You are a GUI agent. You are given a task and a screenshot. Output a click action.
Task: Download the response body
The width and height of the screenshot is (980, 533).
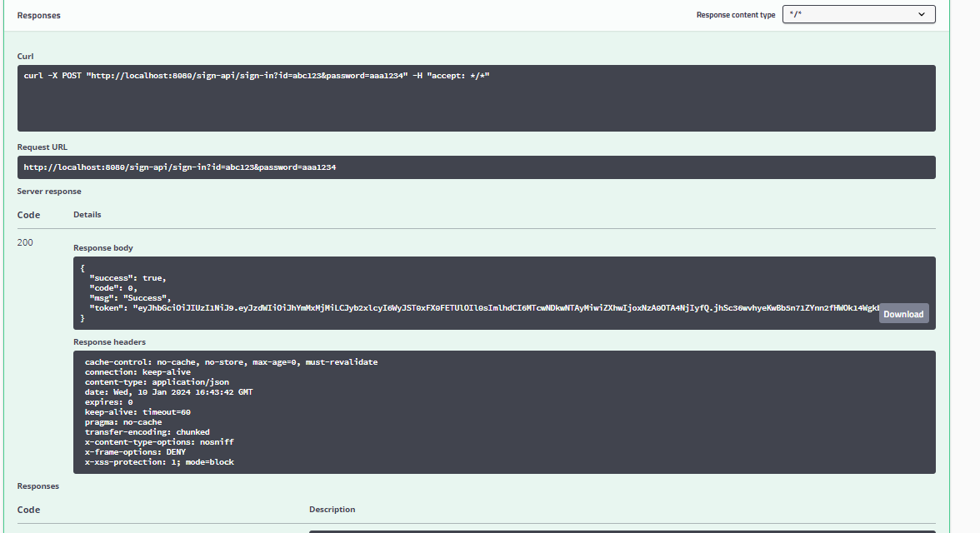(903, 314)
